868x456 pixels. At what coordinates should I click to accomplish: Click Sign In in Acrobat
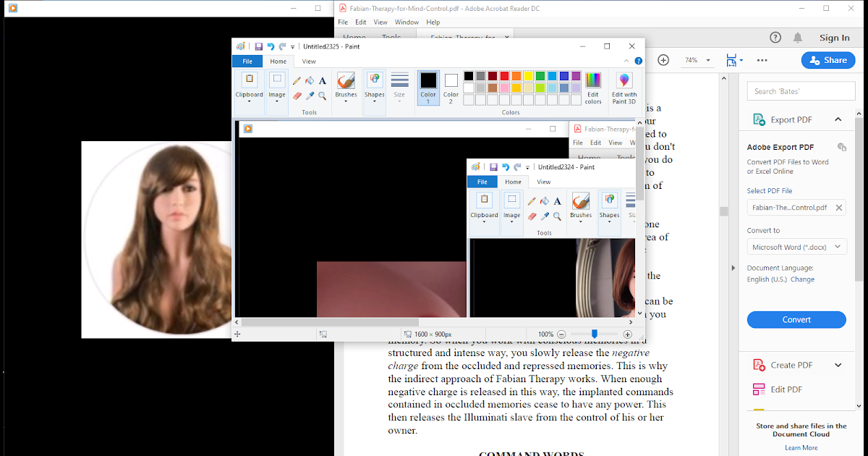(835, 38)
